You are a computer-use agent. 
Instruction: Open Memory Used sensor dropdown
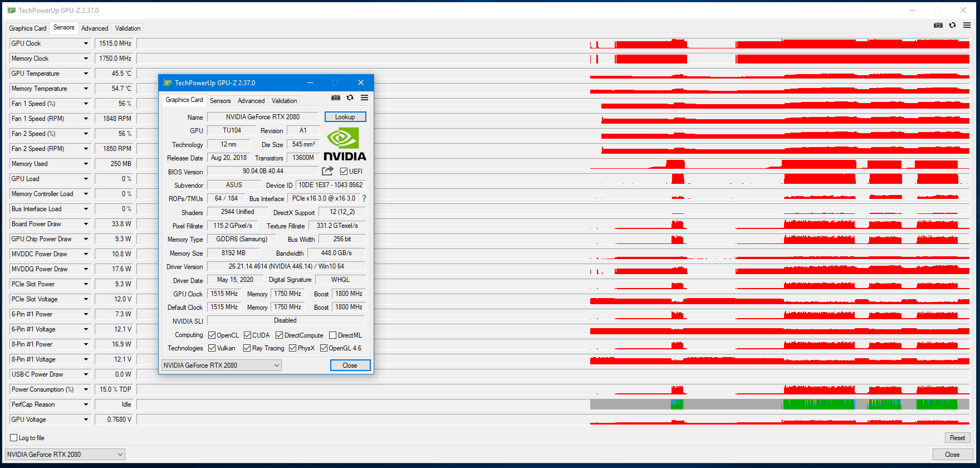(86, 164)
